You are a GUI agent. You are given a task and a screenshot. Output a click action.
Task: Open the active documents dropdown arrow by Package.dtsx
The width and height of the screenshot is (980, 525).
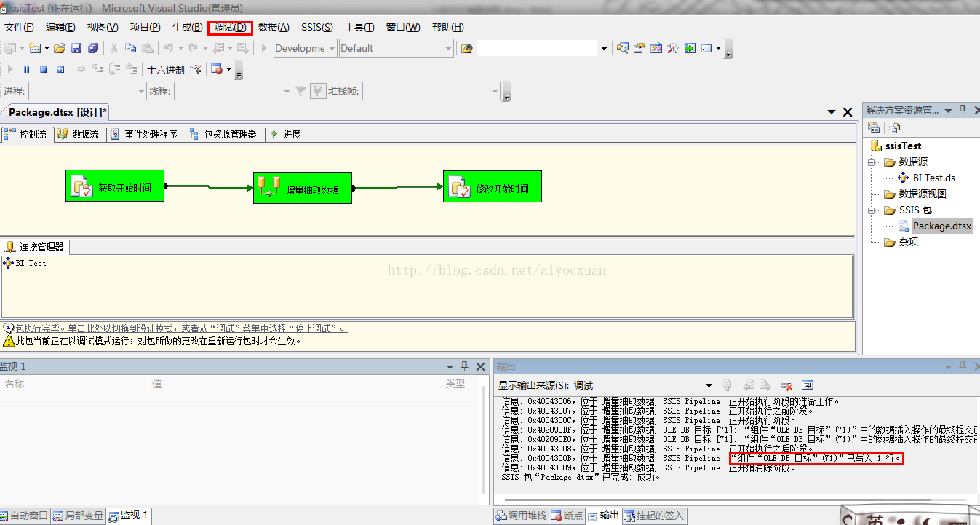coord(832,112)
